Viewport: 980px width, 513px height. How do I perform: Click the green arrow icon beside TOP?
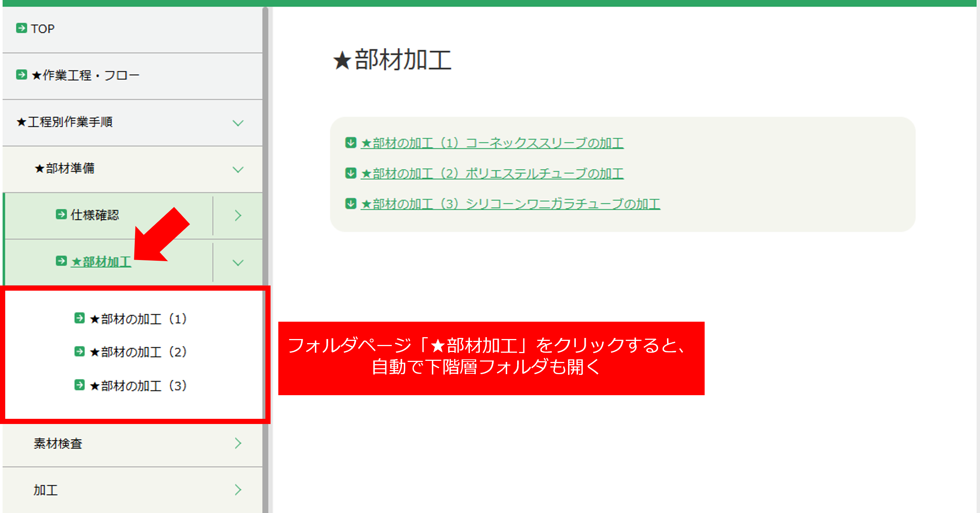pos(21,28)
